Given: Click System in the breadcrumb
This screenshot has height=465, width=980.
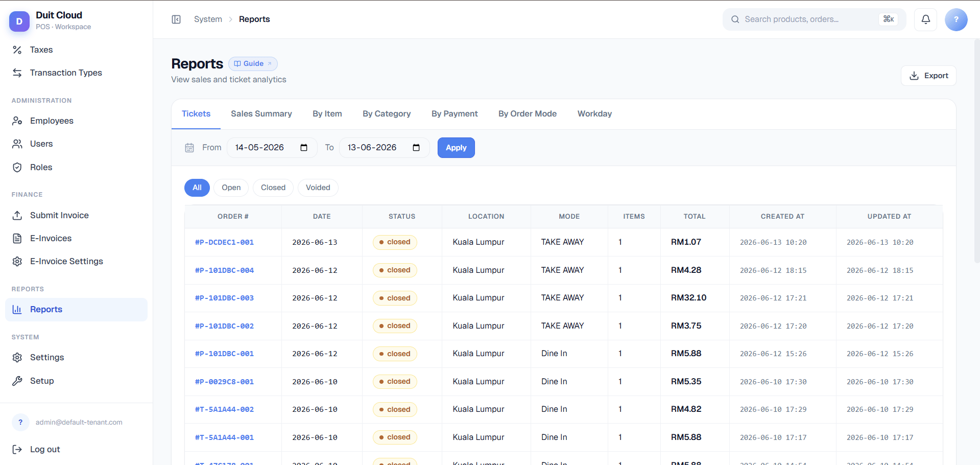Looking at the screenshot, I should [208, 19].
